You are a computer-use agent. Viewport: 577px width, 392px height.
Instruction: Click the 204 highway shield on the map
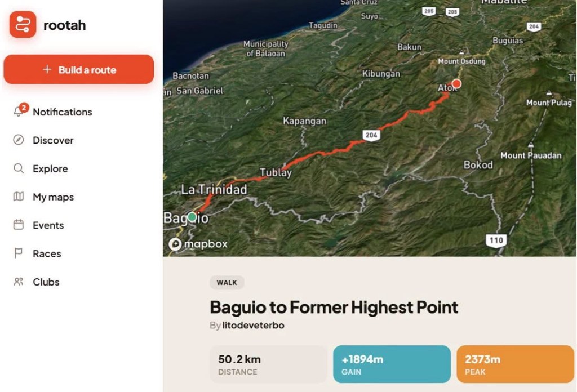click(x=371, y=135)
